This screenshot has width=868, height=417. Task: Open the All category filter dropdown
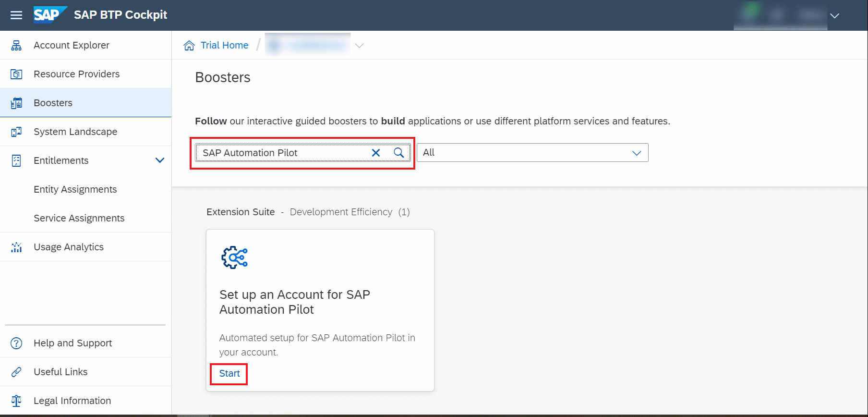click(532, 153)
